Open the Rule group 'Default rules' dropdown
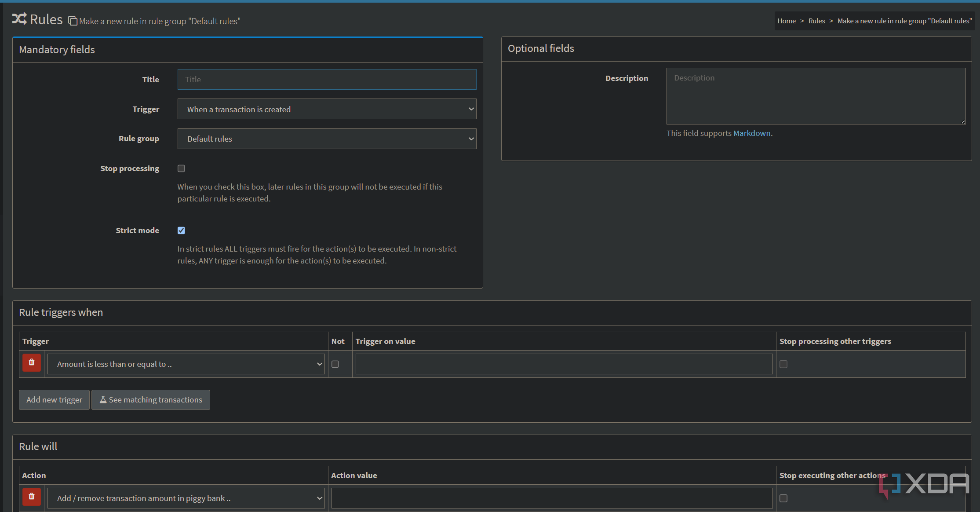 (x=327, y=139)
